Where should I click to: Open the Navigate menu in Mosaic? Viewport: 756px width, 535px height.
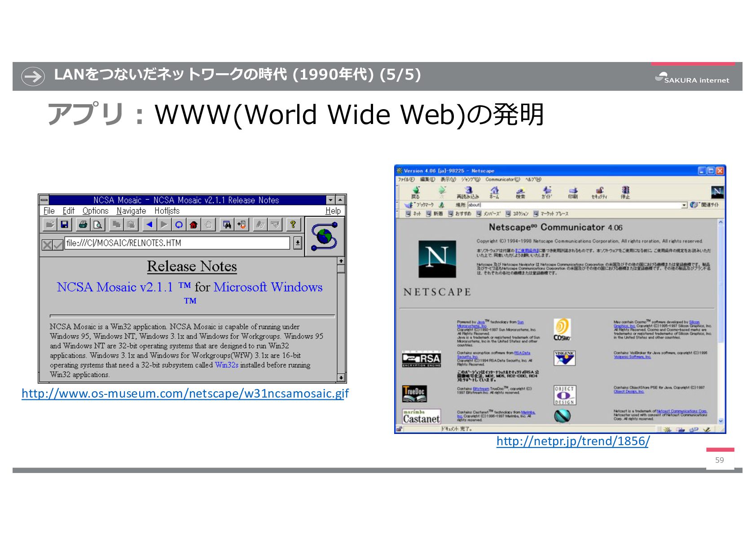(x=131, y=211)
